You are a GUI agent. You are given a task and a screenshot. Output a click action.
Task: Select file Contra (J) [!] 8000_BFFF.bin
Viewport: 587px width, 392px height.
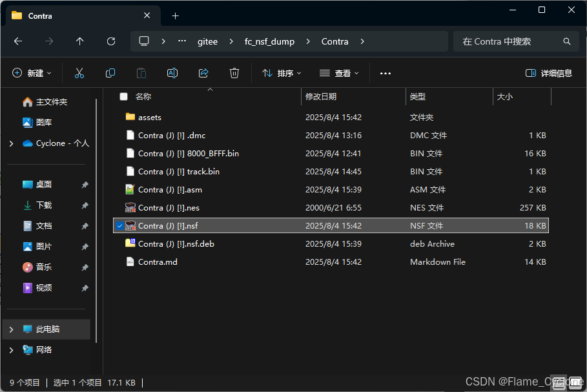(331, 154)
